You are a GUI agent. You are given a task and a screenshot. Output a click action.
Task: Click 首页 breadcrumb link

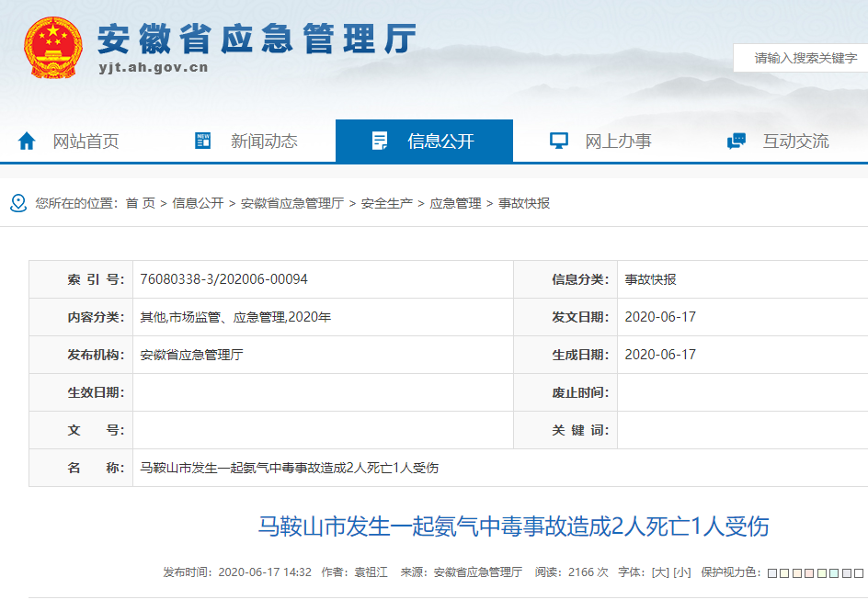[x=141, y=203]
